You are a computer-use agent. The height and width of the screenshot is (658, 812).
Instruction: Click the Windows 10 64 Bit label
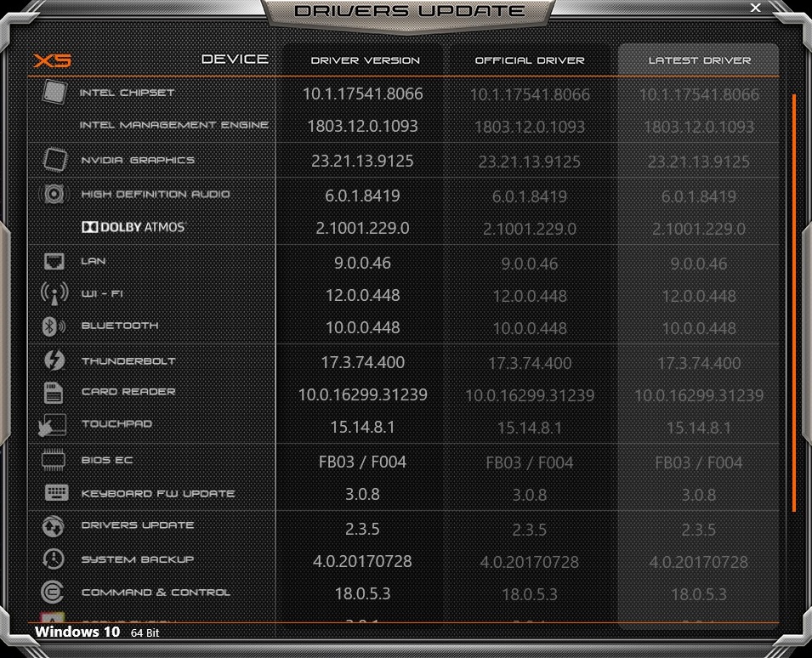click(97, 632)
